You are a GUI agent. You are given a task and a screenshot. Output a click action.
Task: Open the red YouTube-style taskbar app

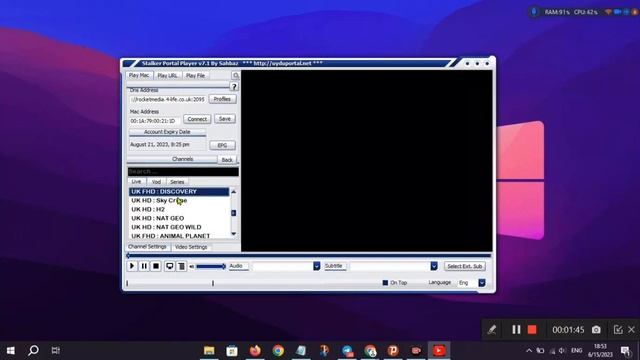[x=439, y=351]
